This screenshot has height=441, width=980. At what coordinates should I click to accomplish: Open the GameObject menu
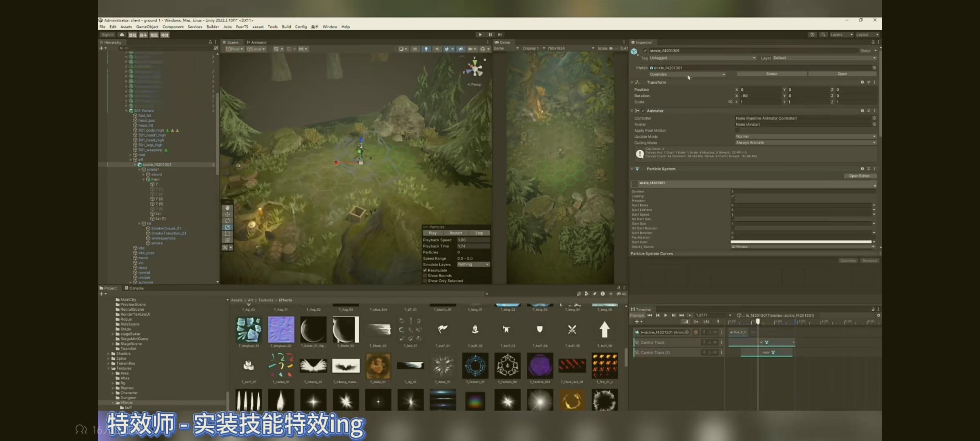147,27
